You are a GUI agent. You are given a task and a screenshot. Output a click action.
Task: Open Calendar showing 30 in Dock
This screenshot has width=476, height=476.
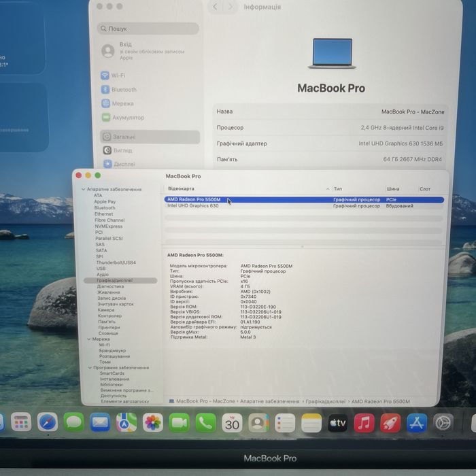click(x=232, y=422)
